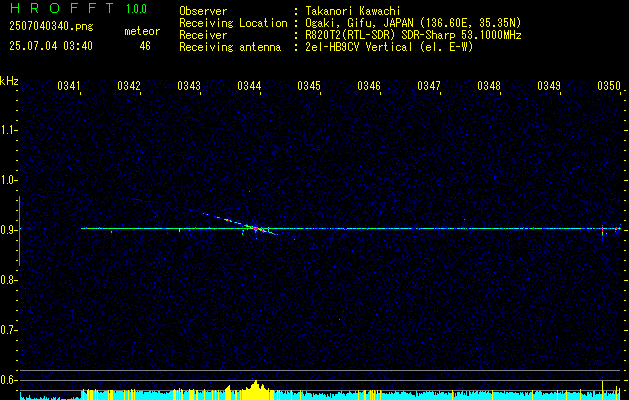The width and height of the screenshot is (629, 400).
Task: Click the Receiving Location label
Action: (x=233, y=23)
